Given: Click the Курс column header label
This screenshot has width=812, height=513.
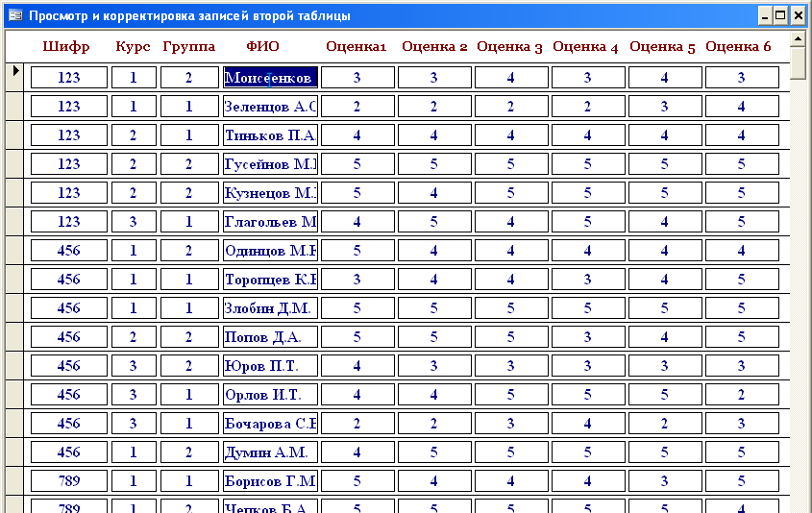Looking at the screenshot, I should 133,46.
